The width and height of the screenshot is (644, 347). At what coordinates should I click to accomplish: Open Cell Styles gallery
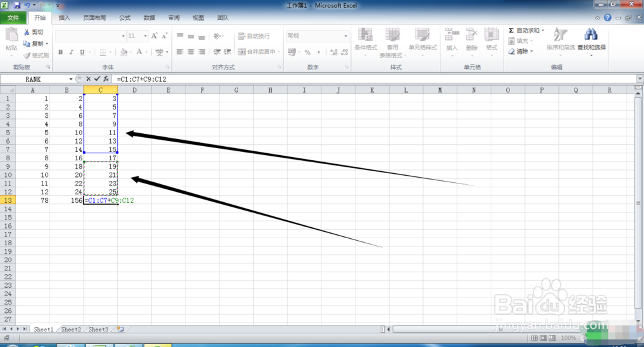[422, 43]
